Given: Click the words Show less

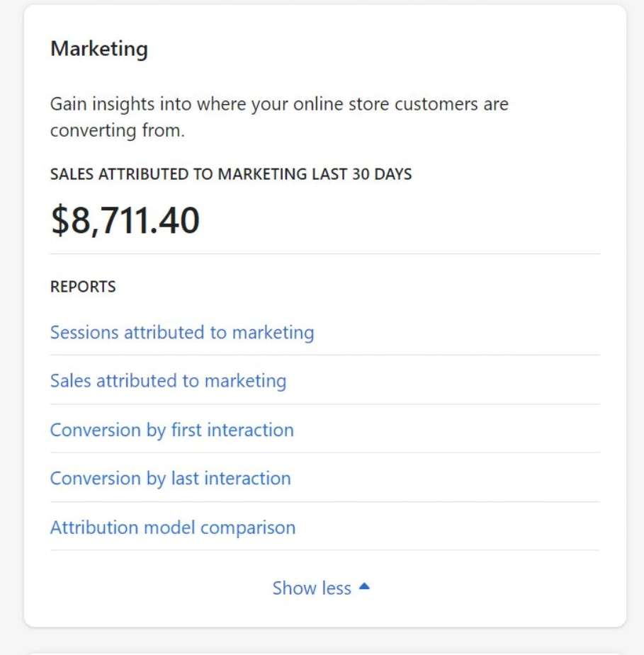Looking at the screenshot, I should click(x=312, y=588).
